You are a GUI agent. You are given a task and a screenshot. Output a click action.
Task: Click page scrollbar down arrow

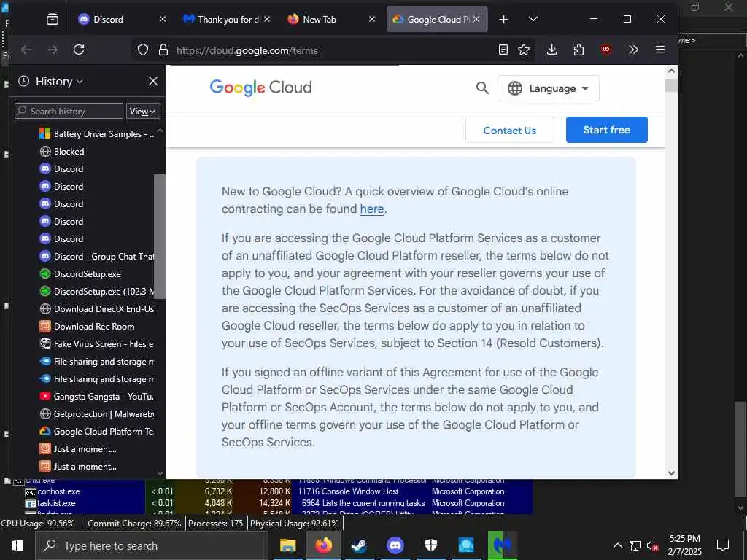pyautogui.click(x=671, y=472)
